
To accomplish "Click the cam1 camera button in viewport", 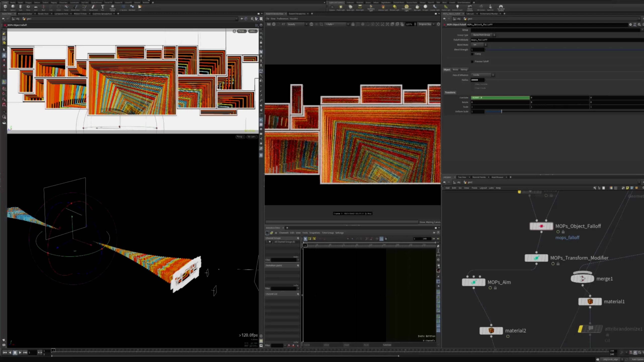I will pos(252,31).
